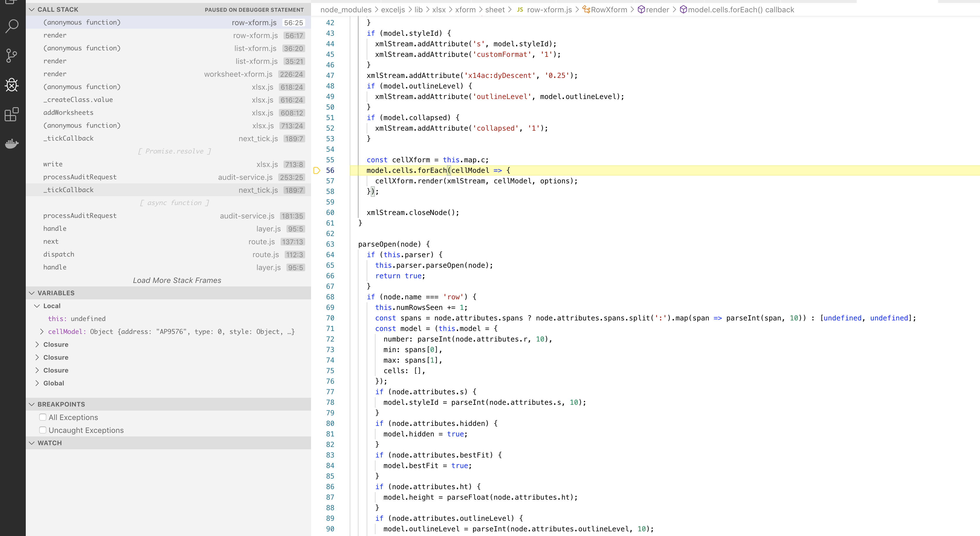This screenshot has width=980, height=536.
Task: Collapse the Local variables scope
Action: coord(37,306)
